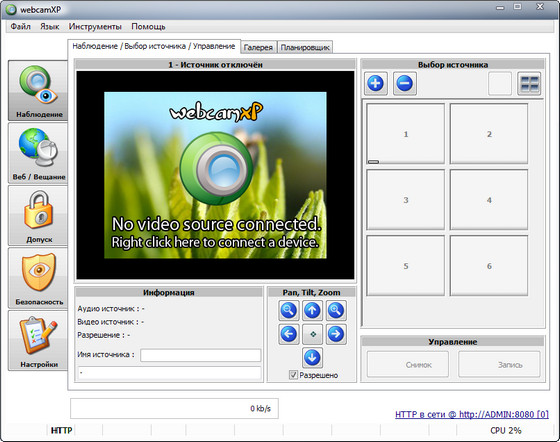Image resolution: width=560 pixels, height=442 pixels.
Task: Open the Помощь menu
Action: 148,26
